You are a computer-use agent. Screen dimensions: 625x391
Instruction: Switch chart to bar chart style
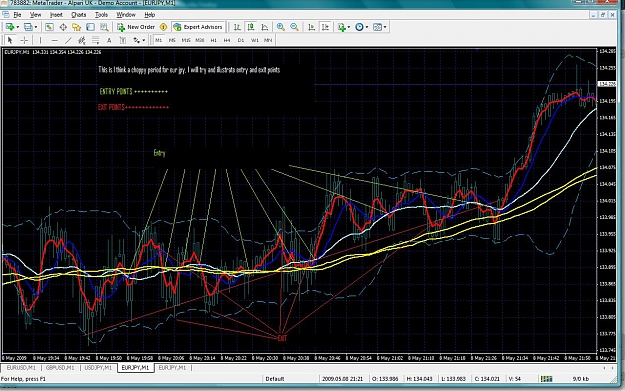[237, 27]
